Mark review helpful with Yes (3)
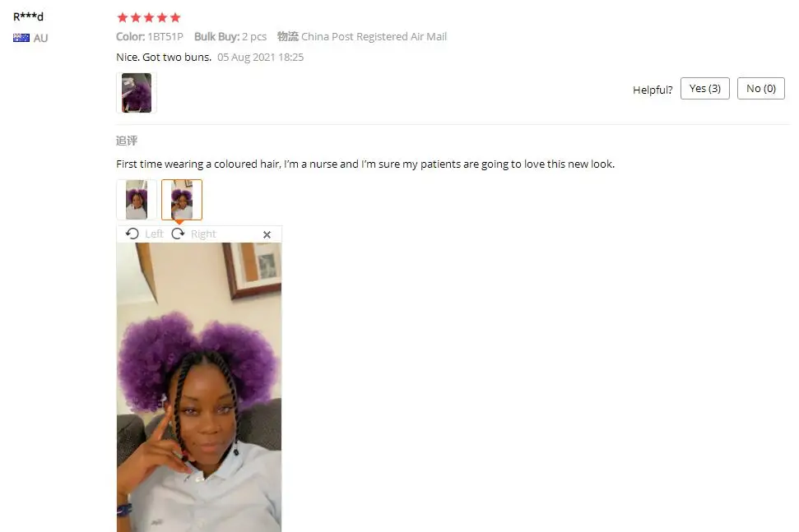The height and width of the screenshot is (532, 799). [x=704, y=89]
